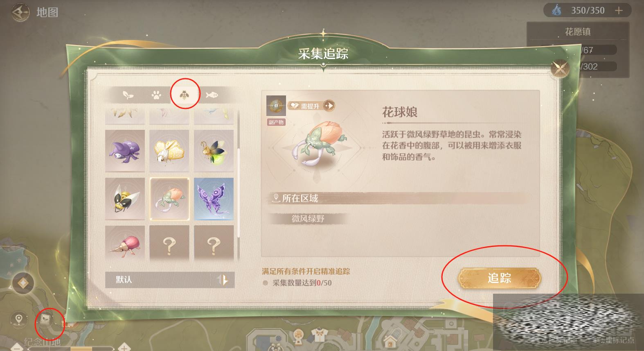Close the 采集追踪 dialog

tap(560, 69)
